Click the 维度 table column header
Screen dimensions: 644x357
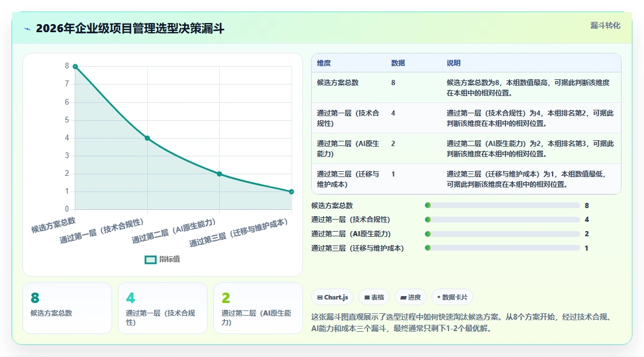[x=324, y=63]
